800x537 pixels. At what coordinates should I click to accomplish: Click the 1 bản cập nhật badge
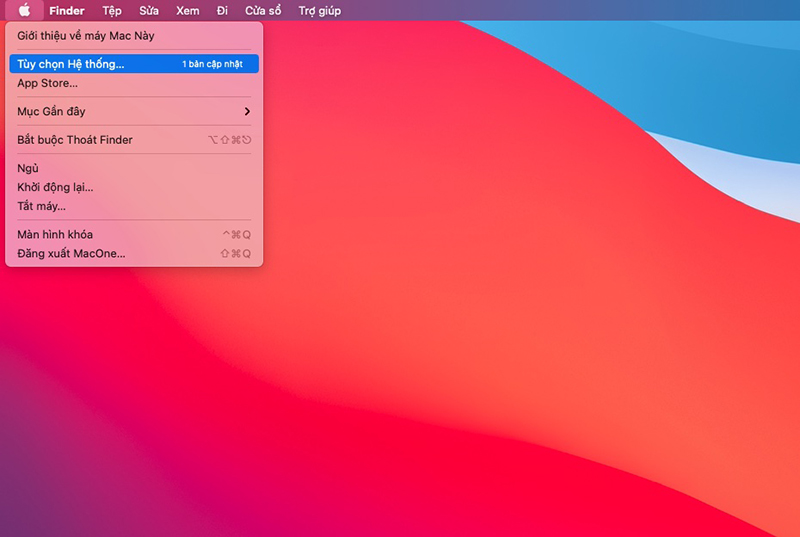(x=212, y=64)
